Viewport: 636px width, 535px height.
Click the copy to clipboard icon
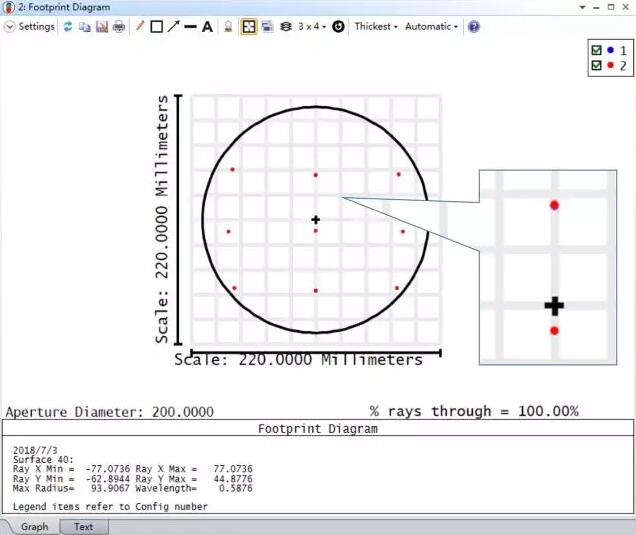(85, 27)
